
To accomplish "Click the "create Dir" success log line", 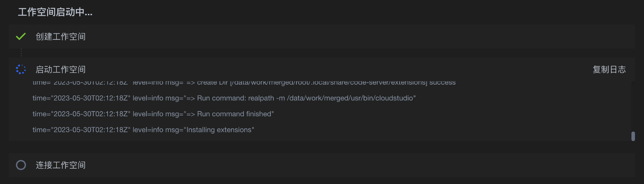I will coord(244,82).
